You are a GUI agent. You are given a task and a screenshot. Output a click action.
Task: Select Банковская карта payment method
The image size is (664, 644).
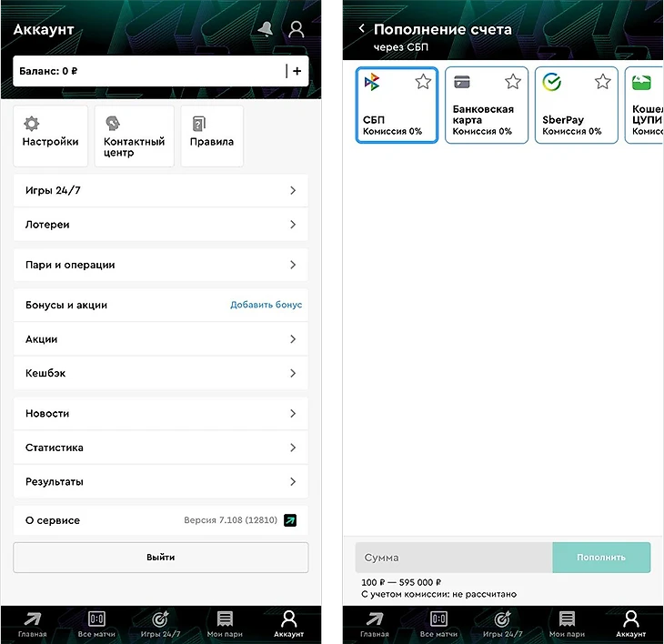487,105
